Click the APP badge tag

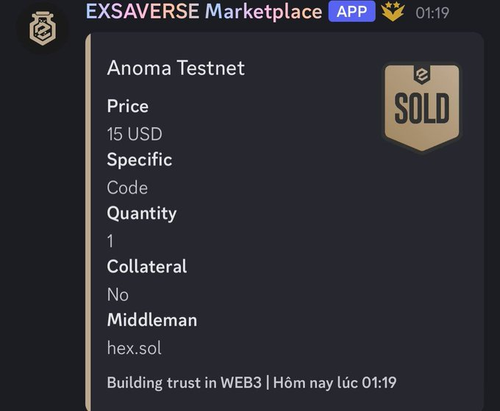352,12
